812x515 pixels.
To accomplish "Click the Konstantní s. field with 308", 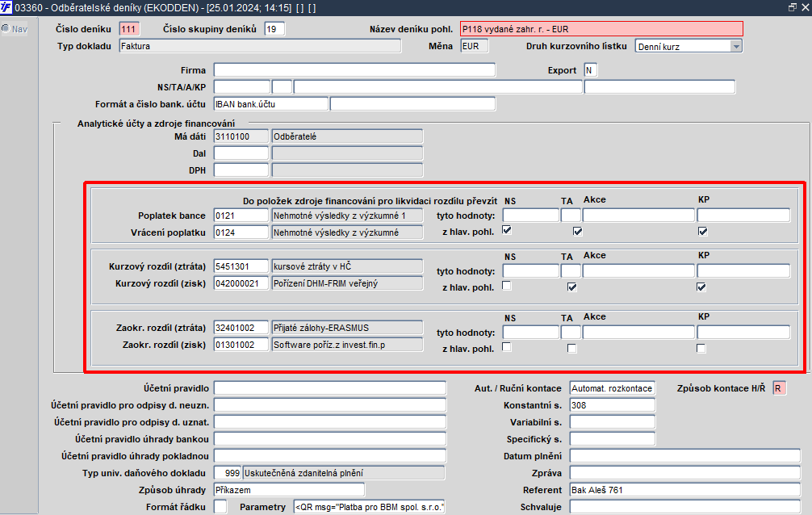I will [612, 405].
